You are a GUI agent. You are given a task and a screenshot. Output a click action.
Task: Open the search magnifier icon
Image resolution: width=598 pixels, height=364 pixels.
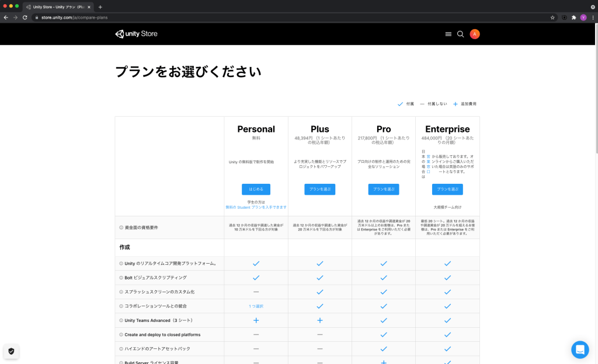tap(460, 34)
